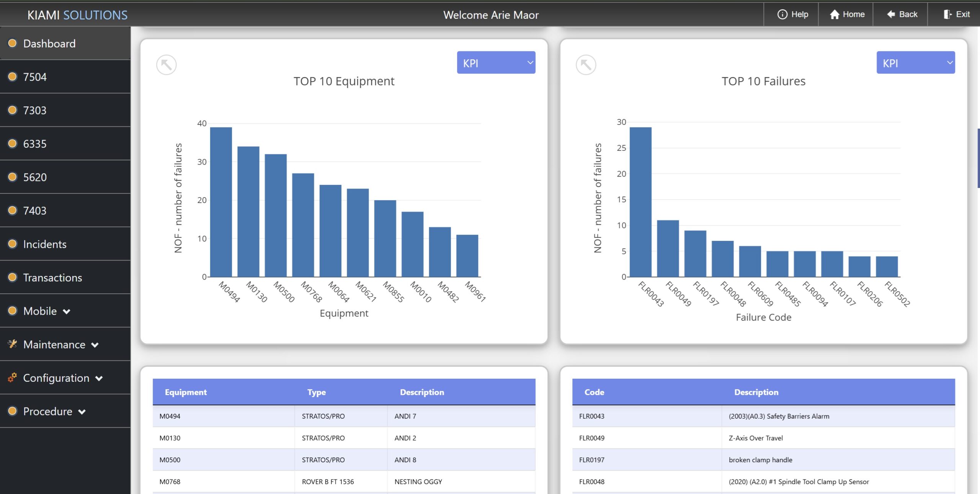Click Procedure in the sidebar
The height and width of the screenshot is (494, 980).
pyautogui.click(x=48, y=411)
